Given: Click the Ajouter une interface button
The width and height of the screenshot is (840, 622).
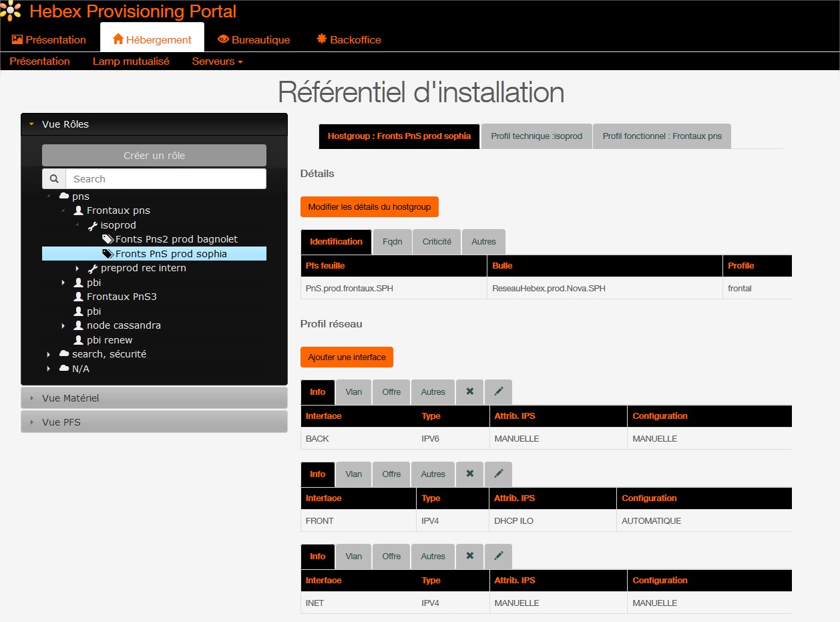Looking at the screenshot, I should coord(347,357).
